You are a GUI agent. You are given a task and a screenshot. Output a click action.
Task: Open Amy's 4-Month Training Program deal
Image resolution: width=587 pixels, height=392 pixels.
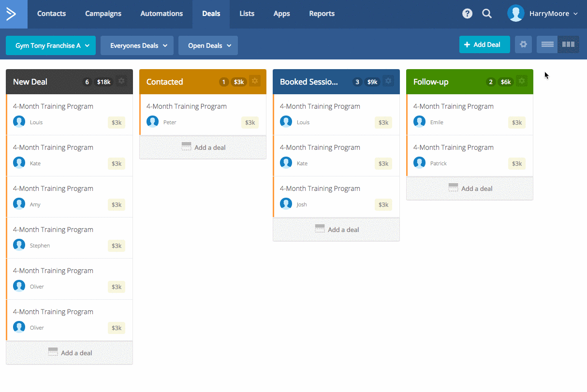(x=69, y=197)
